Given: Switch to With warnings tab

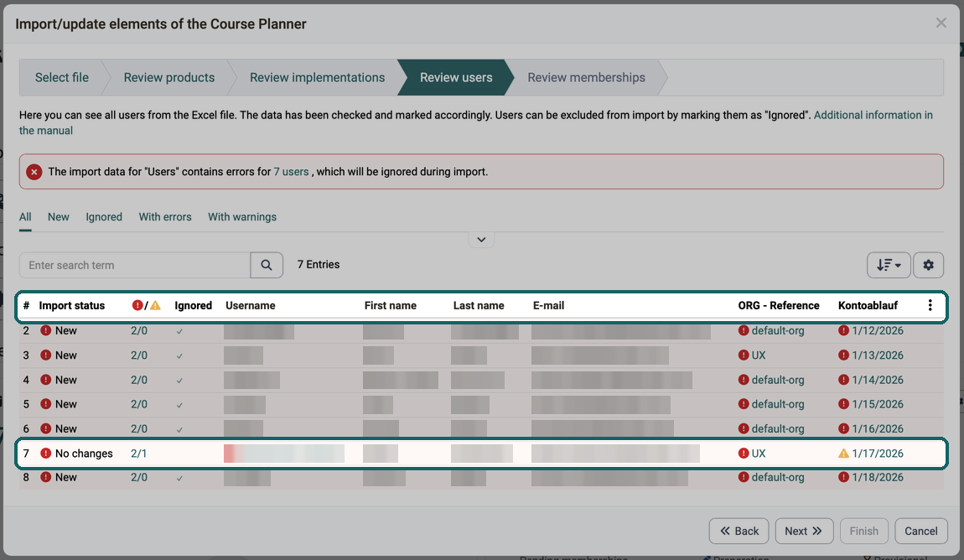Looking at the screenshot, I should [242, 217].
